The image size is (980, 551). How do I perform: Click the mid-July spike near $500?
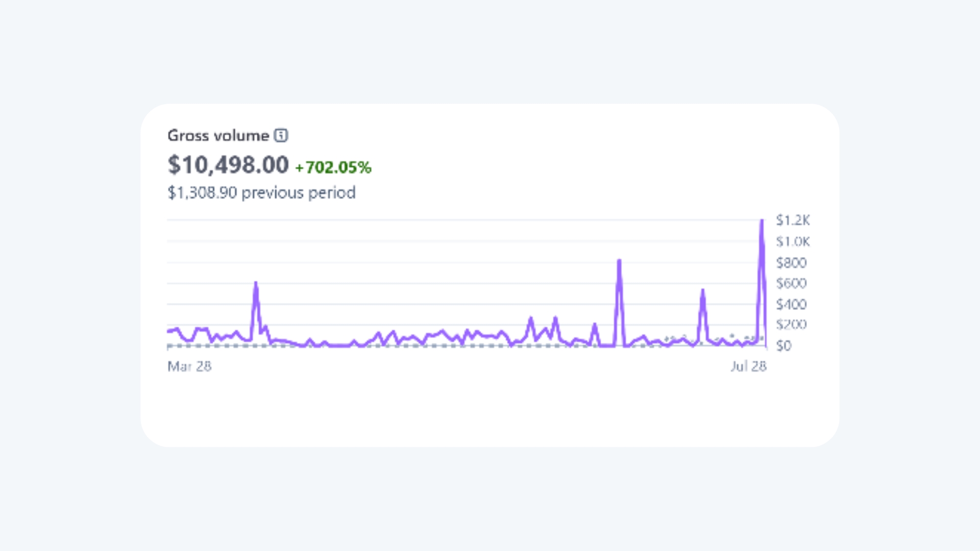[x=703, y=291]
